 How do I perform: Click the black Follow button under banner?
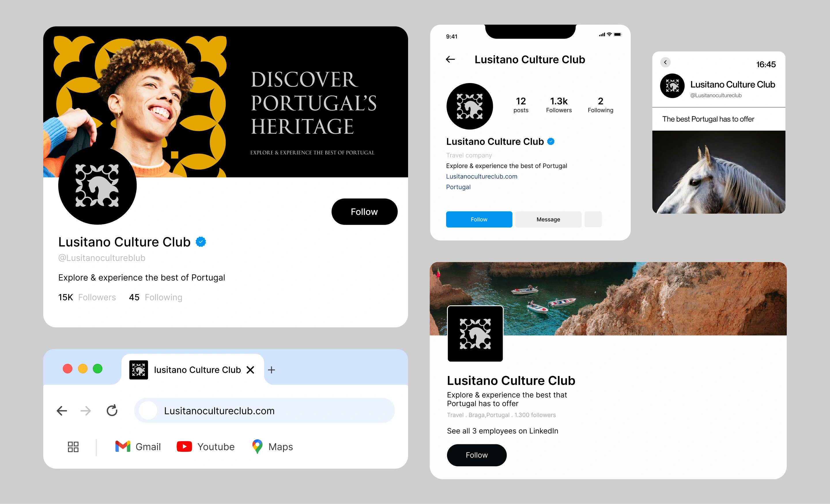(365, 212)
